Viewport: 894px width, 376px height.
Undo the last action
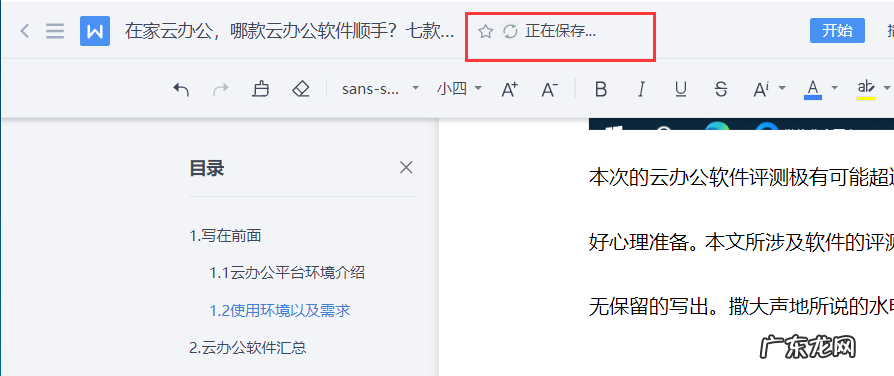[181, 89]
